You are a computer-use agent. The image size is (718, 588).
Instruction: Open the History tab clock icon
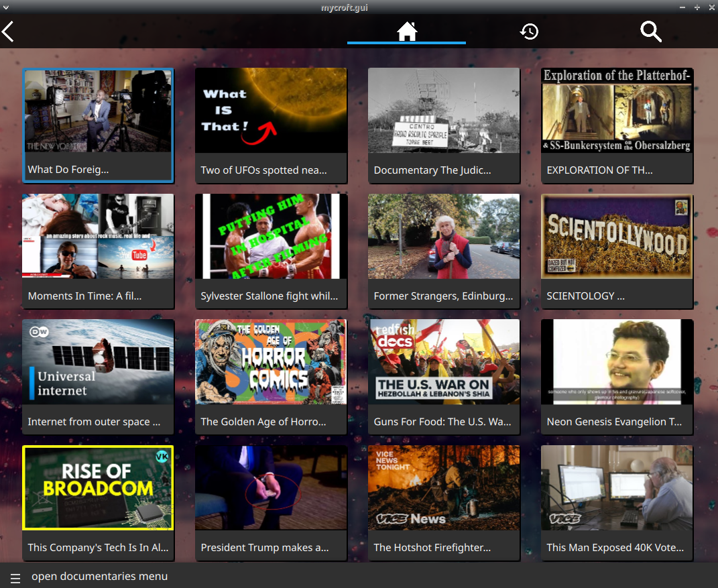[x=529, y=32]
